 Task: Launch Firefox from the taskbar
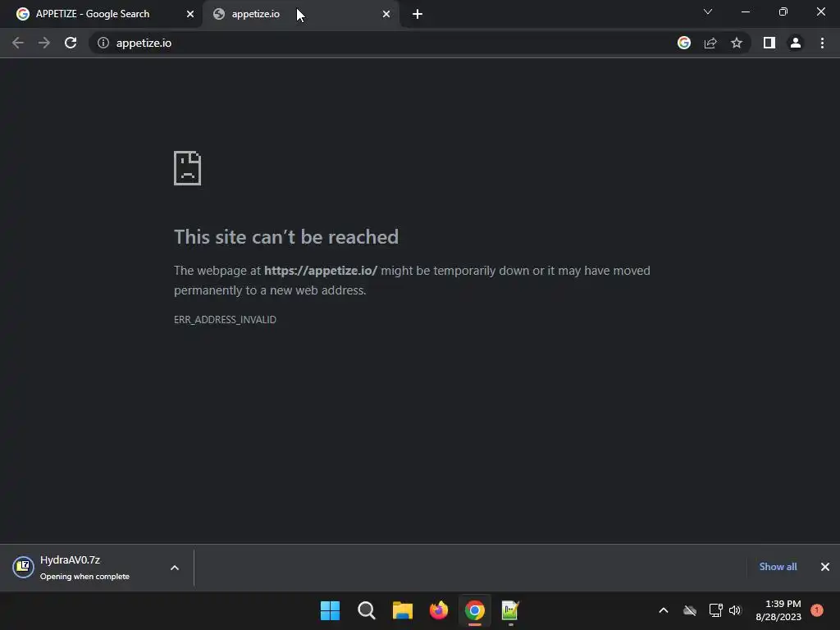tap(439, 610)
